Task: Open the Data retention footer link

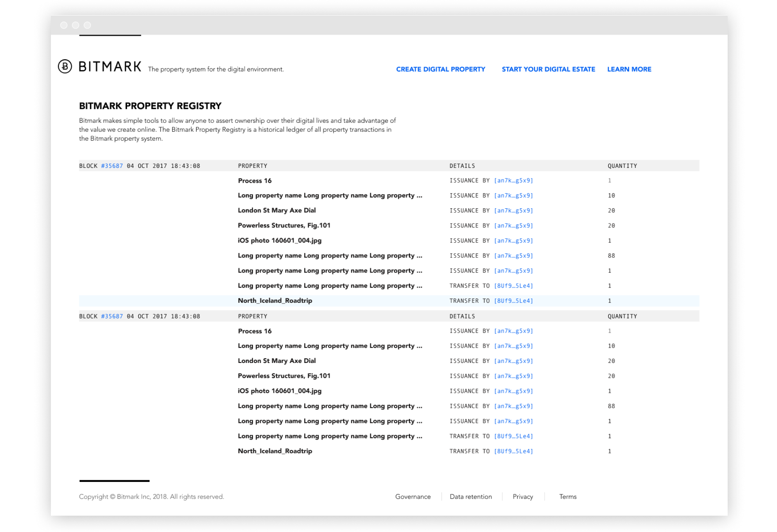Action: point(471,497)
